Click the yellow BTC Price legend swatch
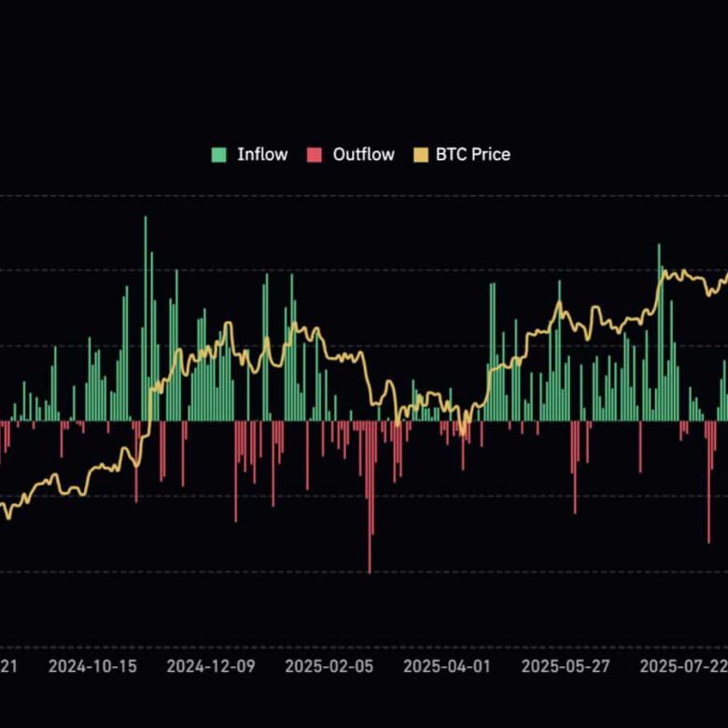Image resolution: width=728 pixels, height=728 pixels. tap(421, 155)
